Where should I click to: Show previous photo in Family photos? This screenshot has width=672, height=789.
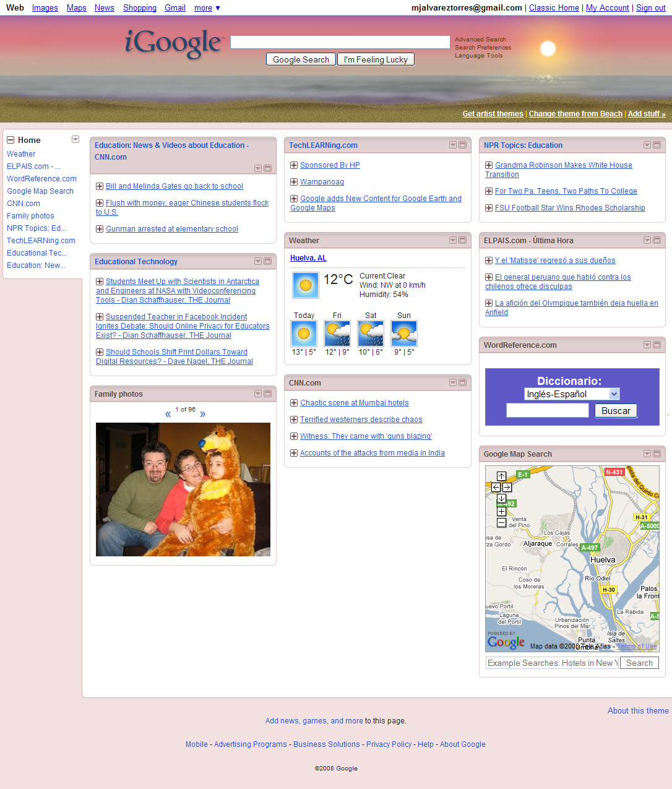168,414
